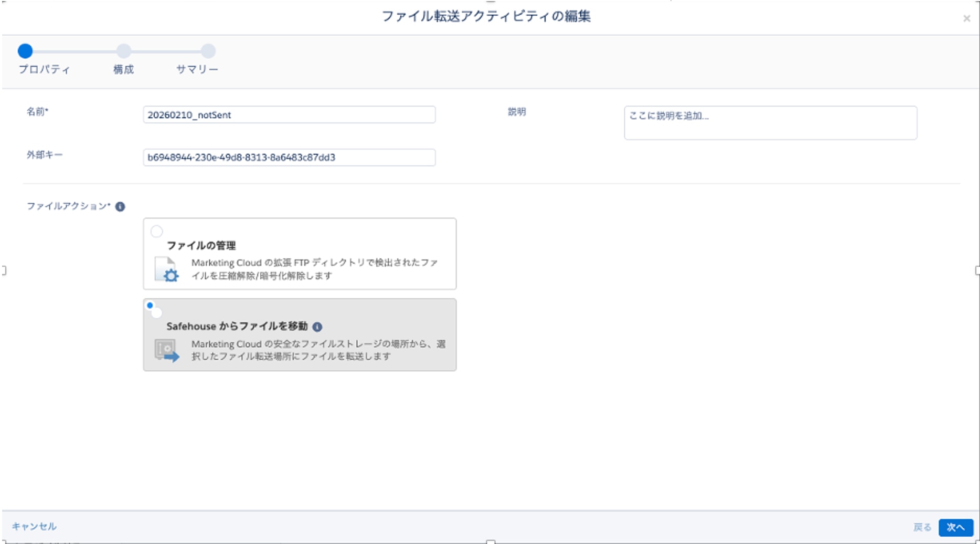Click the ファイルの管理 option title

(x=201, y=245)
